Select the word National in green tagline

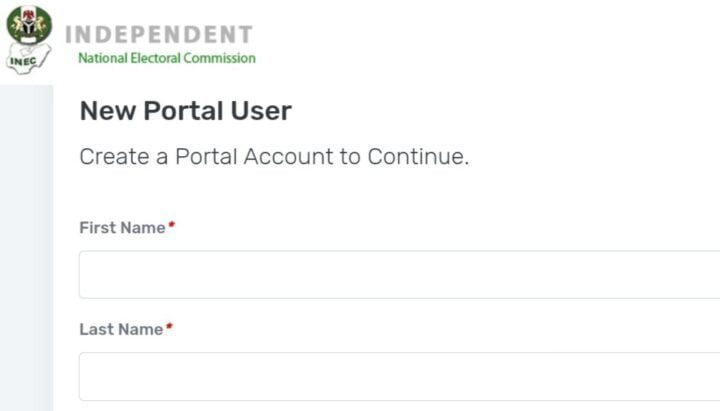tap(103, 58)
